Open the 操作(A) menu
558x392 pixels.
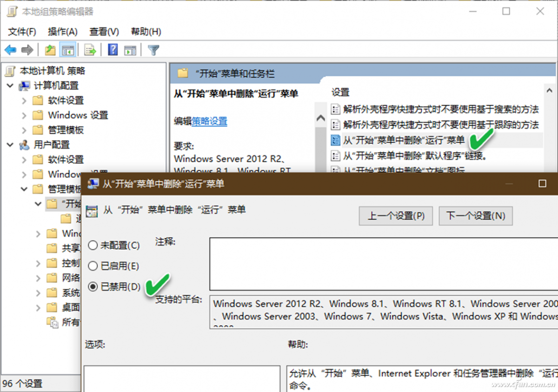point(64,32)
